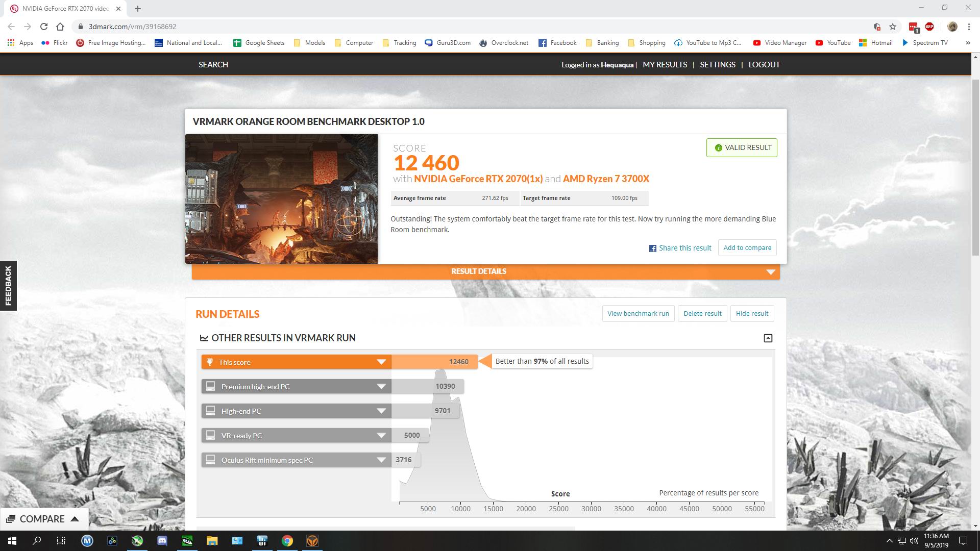
Task: Open the AdBlock Plus extension icon
Action: [929, 27]
